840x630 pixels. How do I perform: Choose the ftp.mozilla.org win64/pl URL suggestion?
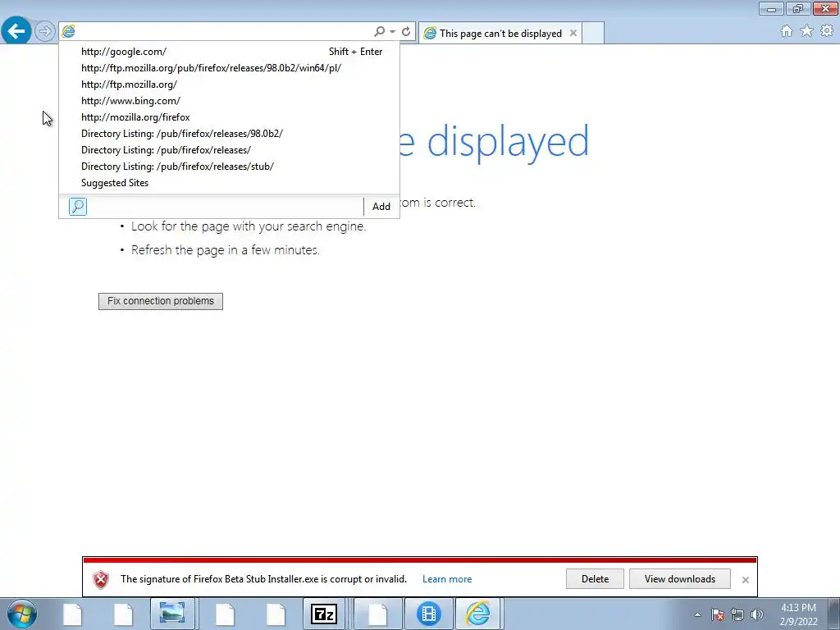point(230,68)
